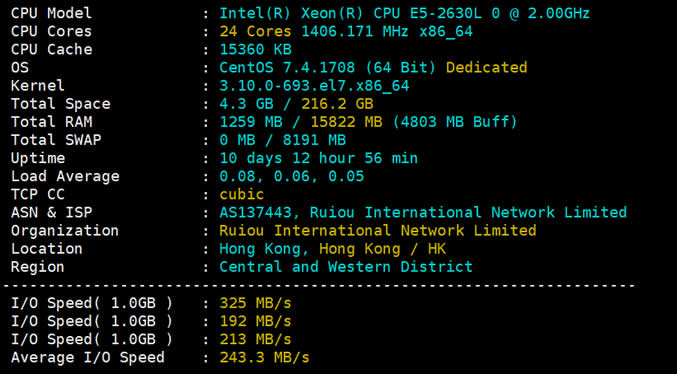Viewport: 677px width, 374px height.
Task: Click the I/O Speed label beside 325 MB/s
Action: click(x=92, y=304)
